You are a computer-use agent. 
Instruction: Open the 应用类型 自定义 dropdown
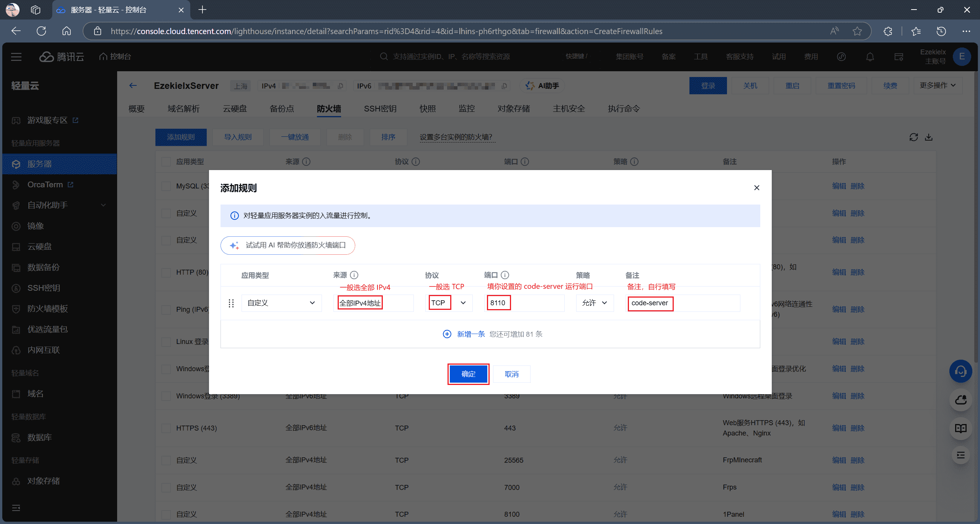pos(281,303)
